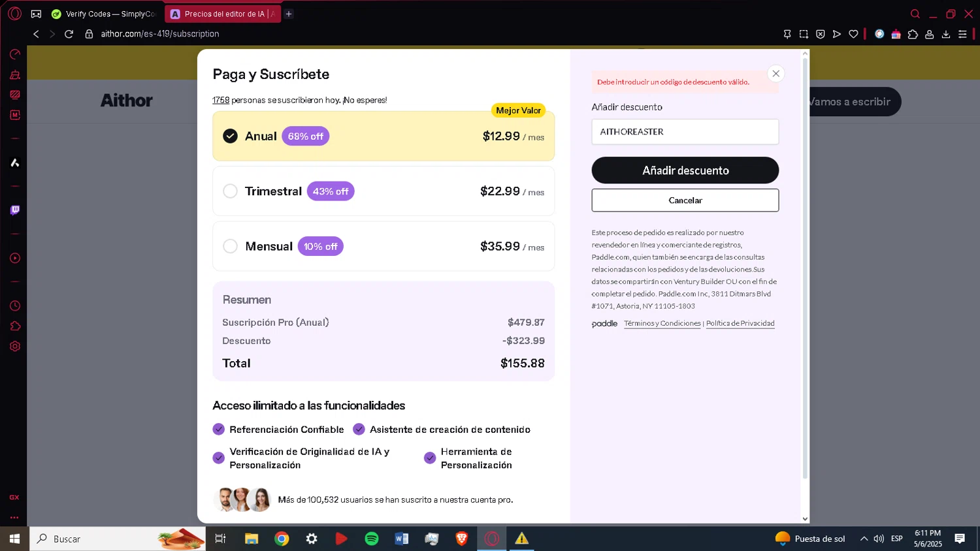Open the Opera GX main menu logo

tap(14, 14)
